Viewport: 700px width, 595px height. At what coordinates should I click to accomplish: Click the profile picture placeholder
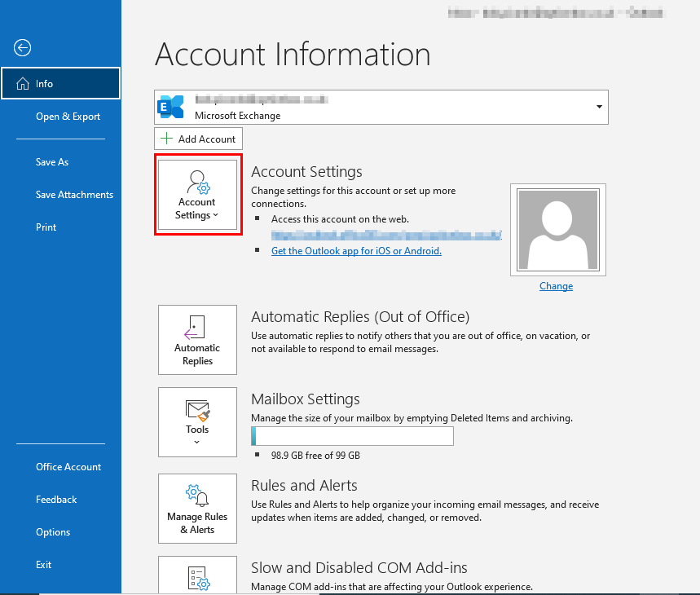pos(556,230)
